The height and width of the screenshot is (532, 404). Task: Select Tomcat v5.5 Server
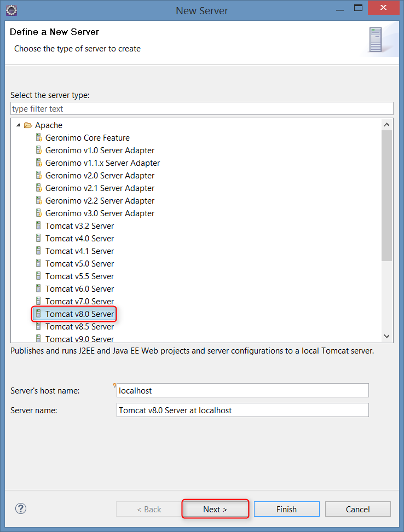click(80, 276)
